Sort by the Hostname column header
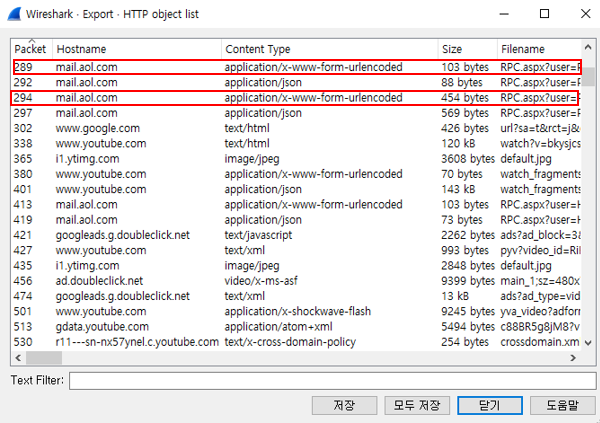Image resolution: width=600 pixels, height=423 pixels. [x=137, y=49]
